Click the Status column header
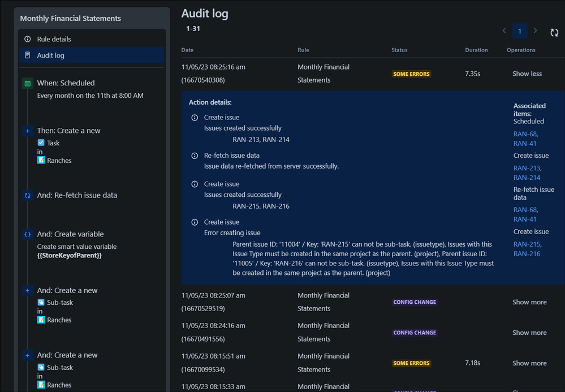 click(399, 50)
